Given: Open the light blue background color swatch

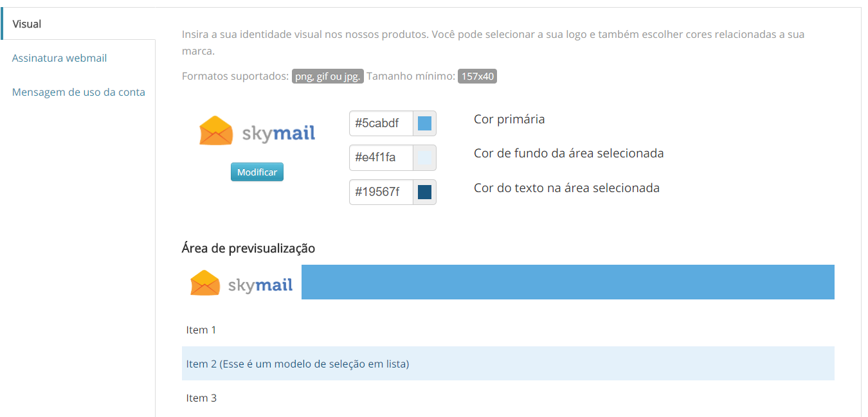Looking at the screenshot, I should 424,157.
